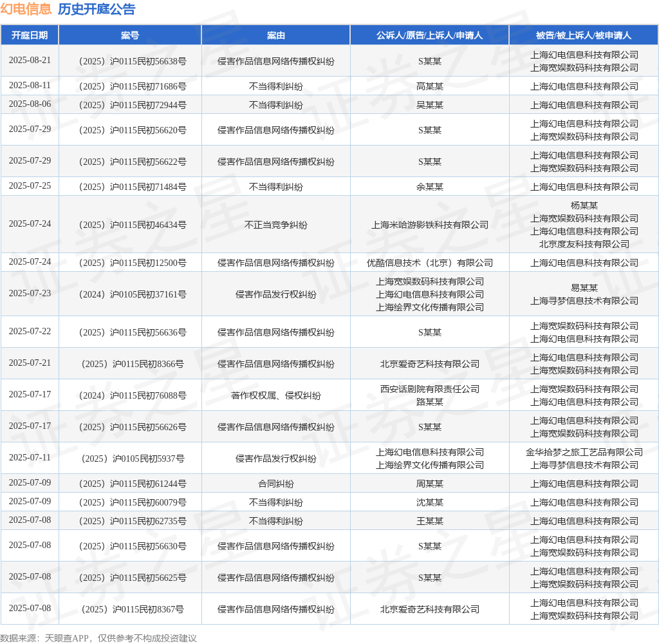This screenshot has height=644, width=659.
Task: Click case number (2025)沪0115民初71484号
Action: tap(133, 187)
